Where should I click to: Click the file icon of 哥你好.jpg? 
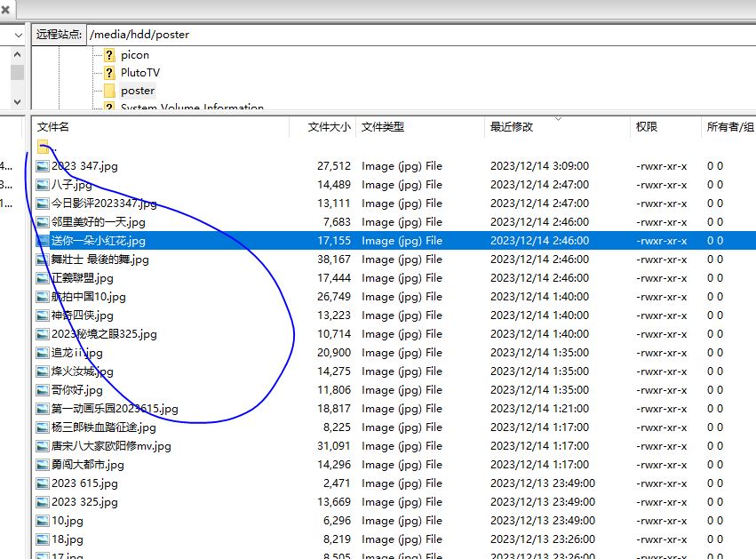[x=43, y=390]
